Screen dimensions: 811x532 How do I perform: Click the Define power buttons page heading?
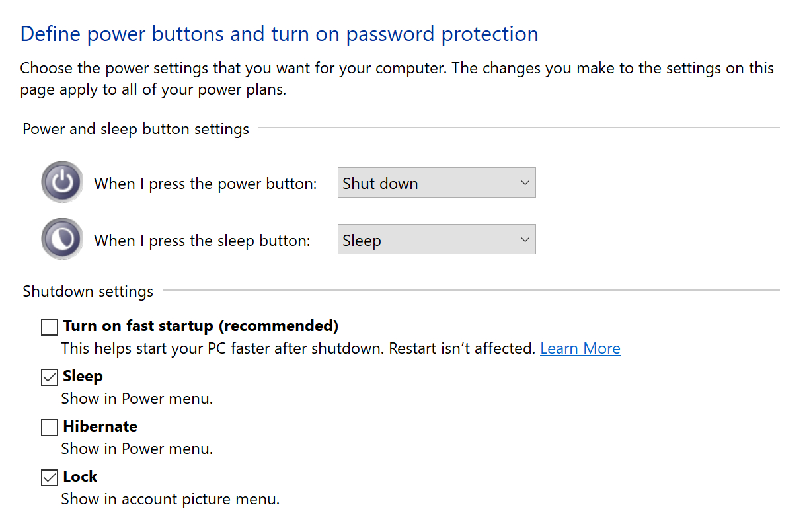pos(279,34)
